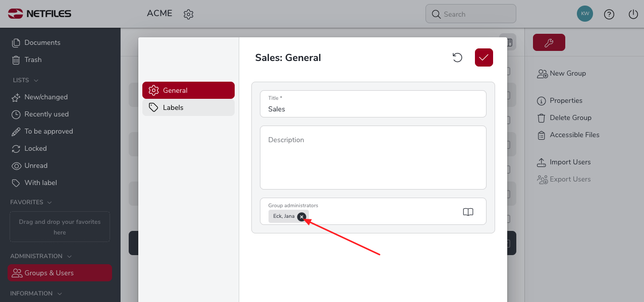
Task: Open the group administrators address book icon
Action: coord(468,212)
